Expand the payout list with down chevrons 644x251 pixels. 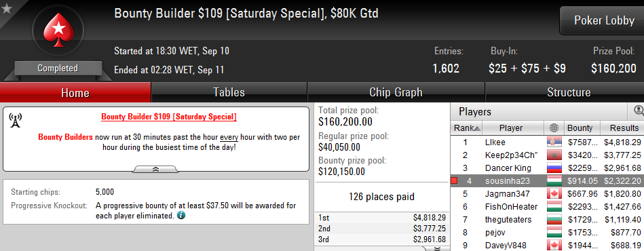click(436, 248)
